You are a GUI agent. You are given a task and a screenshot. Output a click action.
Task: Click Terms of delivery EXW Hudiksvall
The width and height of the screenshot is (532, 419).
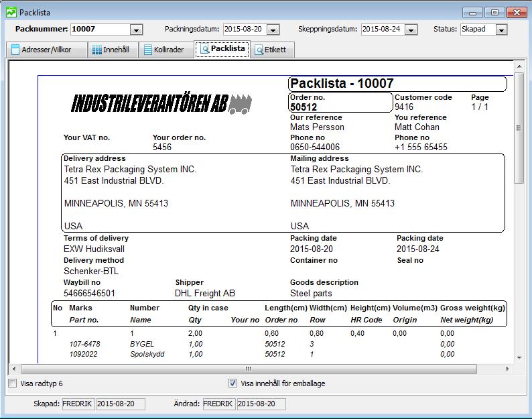(94, 249)
